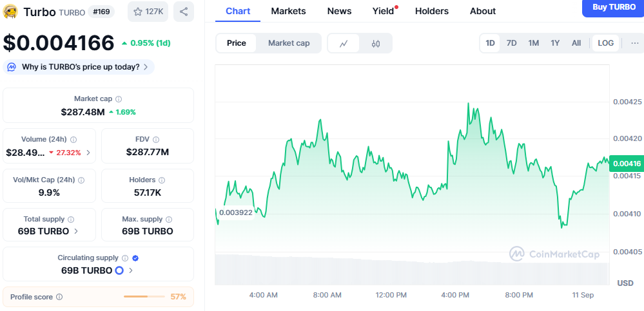
Task: Open the Markets tab
Action: coord(288,11)
